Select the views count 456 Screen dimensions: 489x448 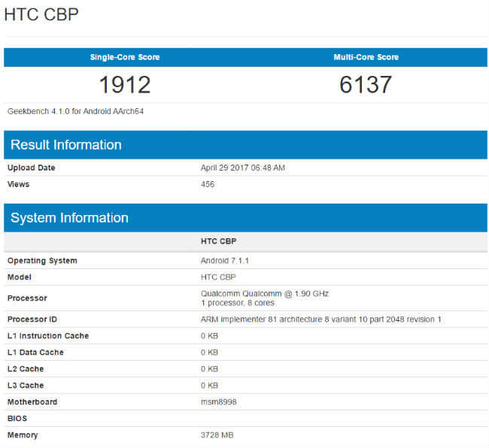click(208, 184)
